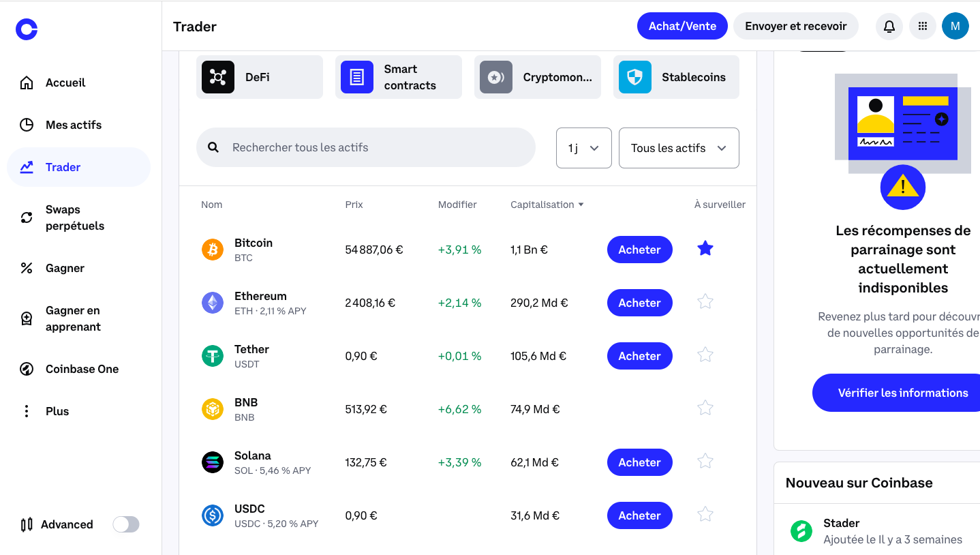Click the Trader chart icon

pos(26,166)
